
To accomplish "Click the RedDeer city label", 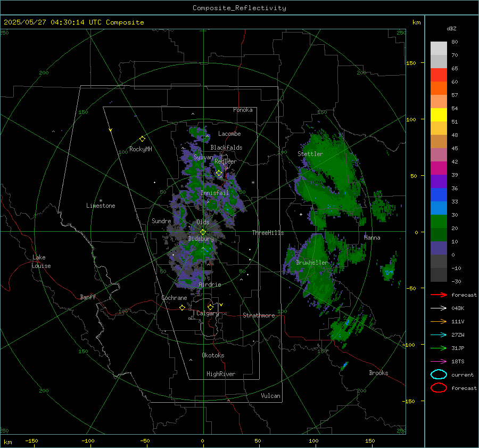I will pos(226,161).
